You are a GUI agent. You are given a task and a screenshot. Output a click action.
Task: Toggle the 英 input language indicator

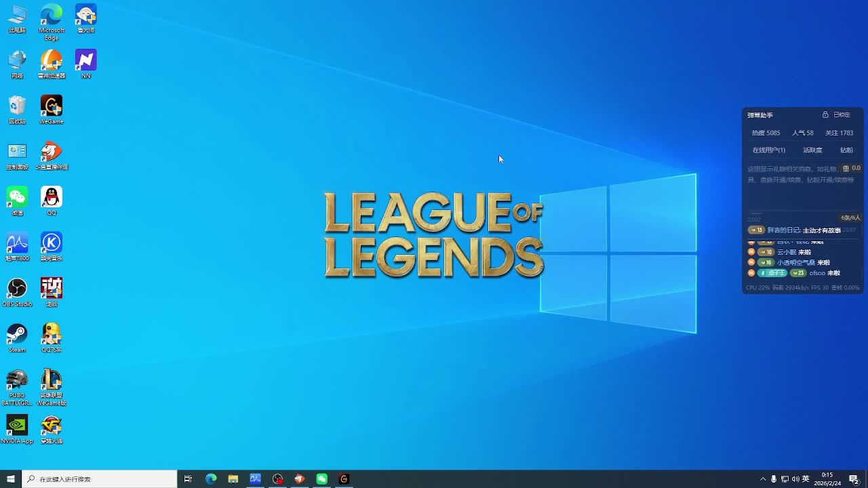[x=806, y=479]
